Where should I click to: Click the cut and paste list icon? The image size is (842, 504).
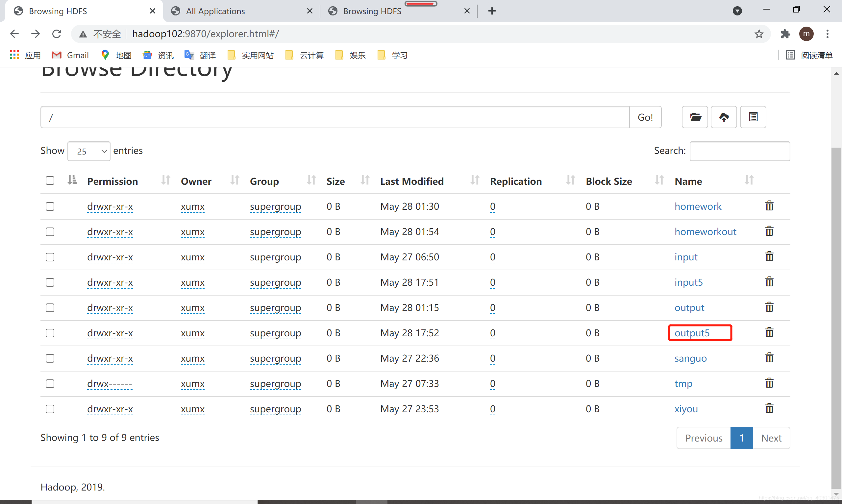point(753,117)
